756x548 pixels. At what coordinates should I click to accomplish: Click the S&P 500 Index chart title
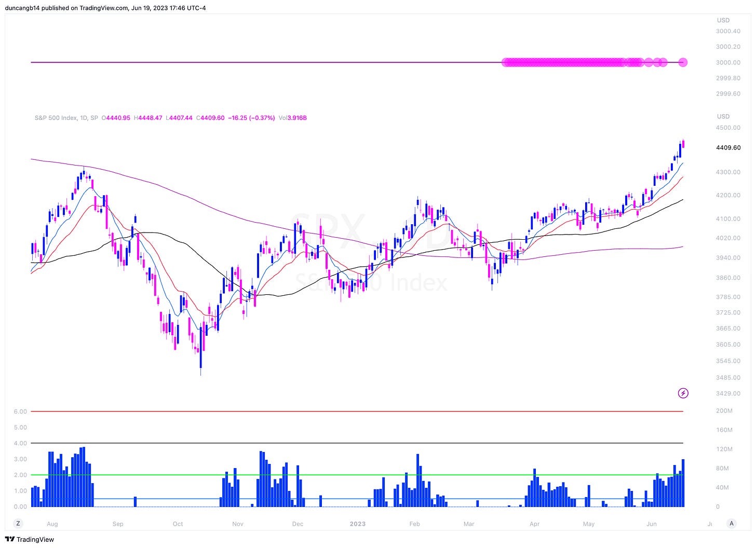coord(66,118)
